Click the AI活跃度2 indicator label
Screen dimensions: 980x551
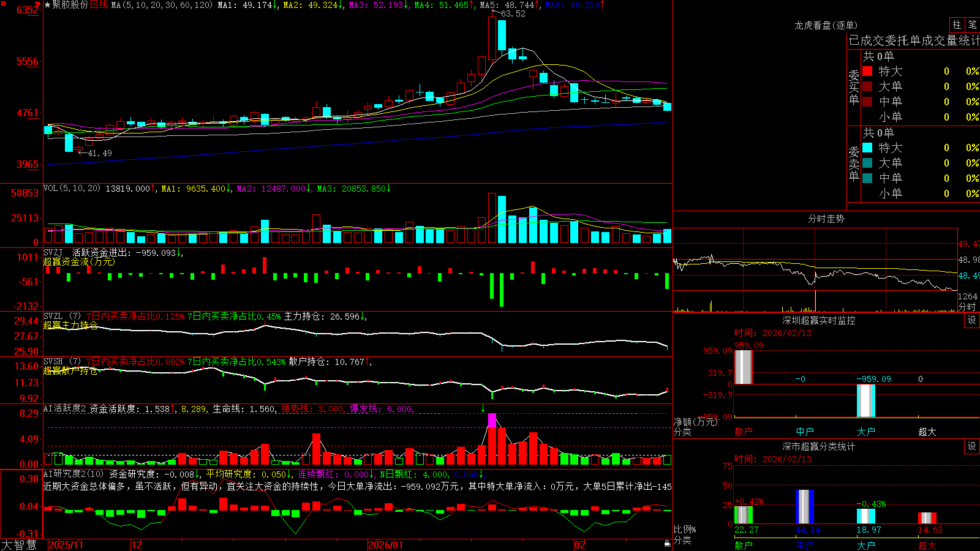click(x=64, y=408)
